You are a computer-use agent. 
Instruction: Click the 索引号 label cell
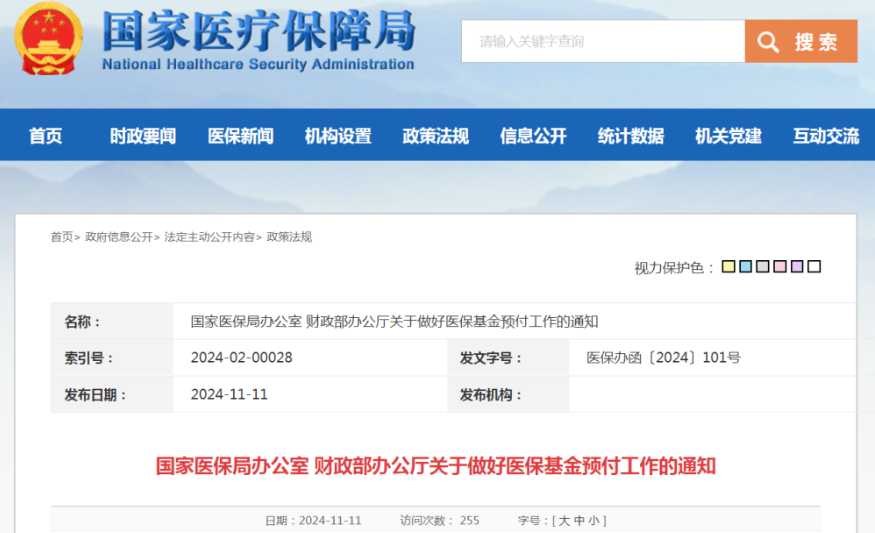(112, 358)
